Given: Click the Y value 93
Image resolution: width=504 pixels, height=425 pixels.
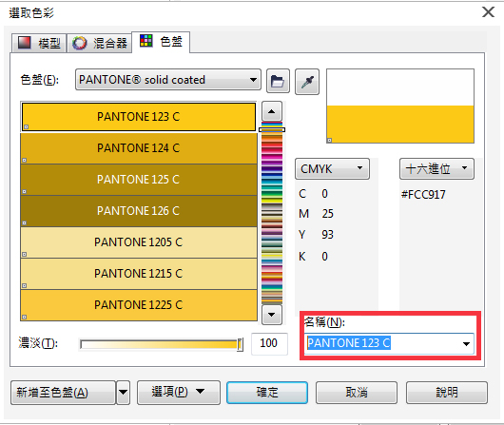Looking at the screenshot, I should point(327,235).
